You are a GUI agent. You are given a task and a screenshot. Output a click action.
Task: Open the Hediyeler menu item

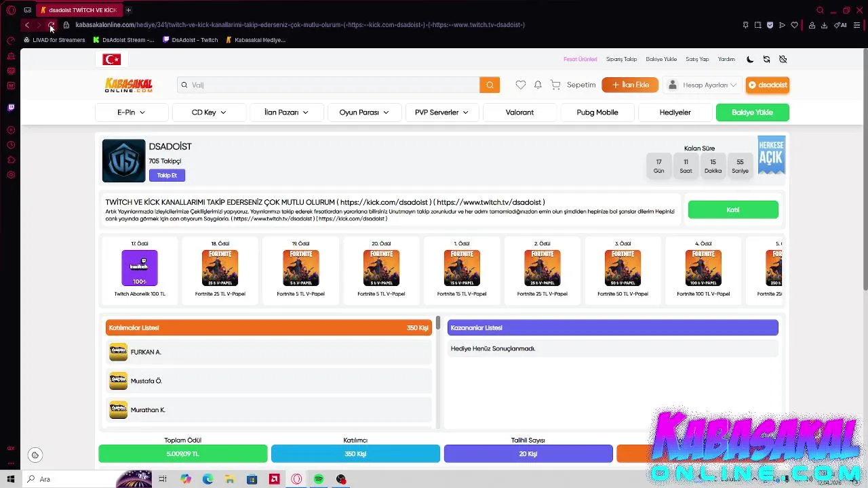pos(675,113)
